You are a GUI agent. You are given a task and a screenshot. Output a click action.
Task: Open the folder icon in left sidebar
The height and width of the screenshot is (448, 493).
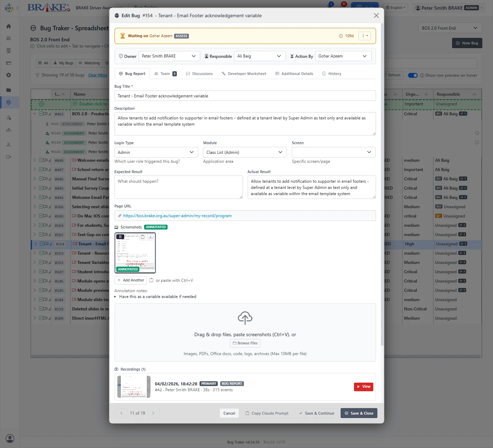(x=9, y=90)
